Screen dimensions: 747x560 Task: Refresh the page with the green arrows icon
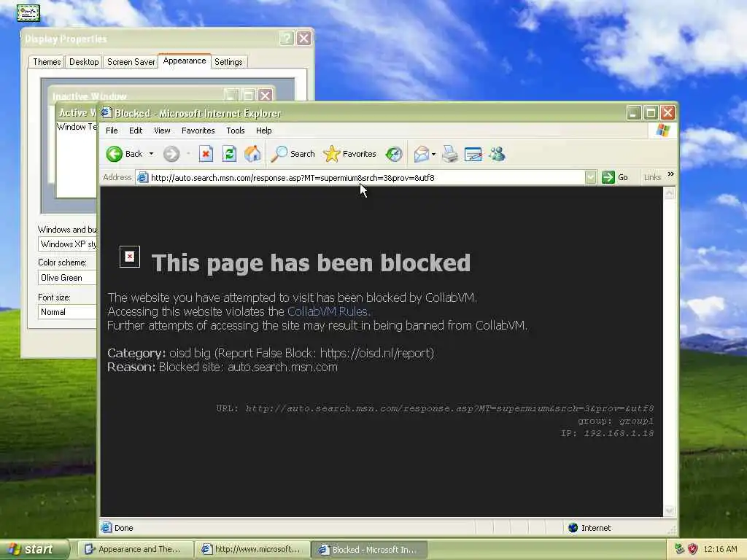229,154
